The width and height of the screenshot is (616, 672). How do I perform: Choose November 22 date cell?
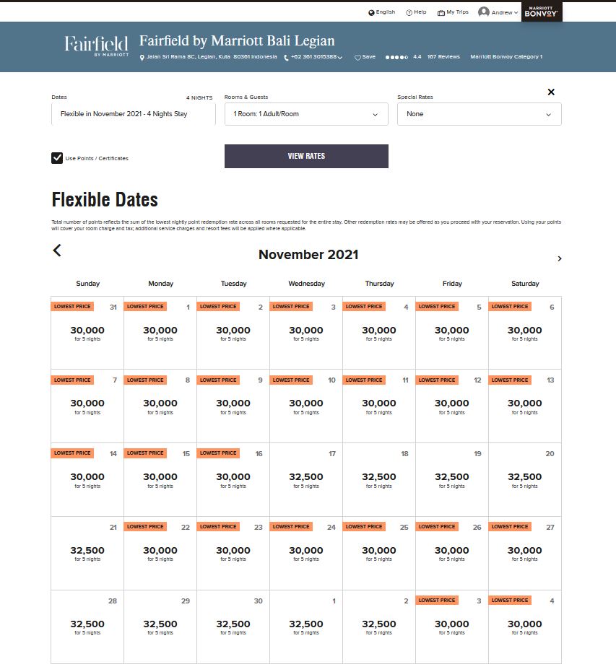160,554
